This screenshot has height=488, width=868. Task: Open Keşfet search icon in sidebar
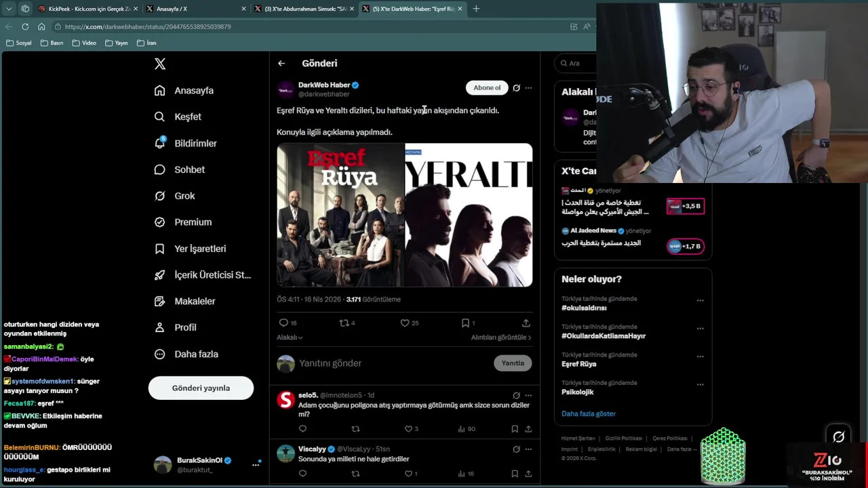click(x=159, y=117)
